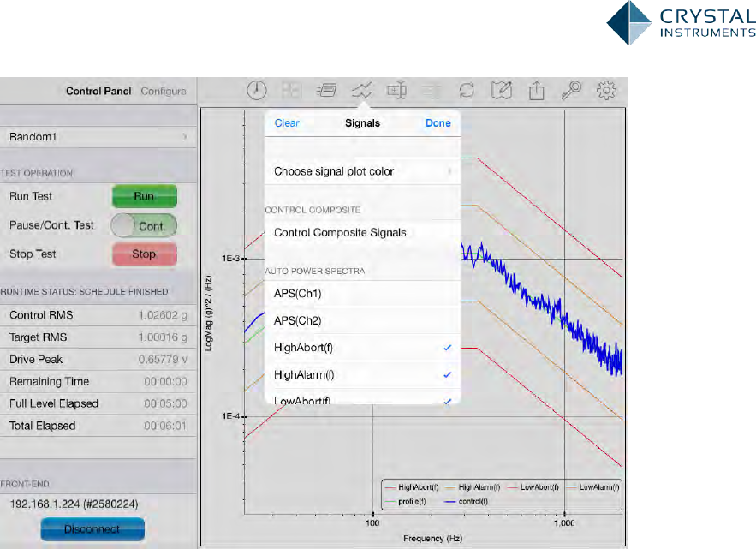This screenshot has height=549, width=756.
Task: Click the stacked windows toolbar icon
Action: (327, 90)
